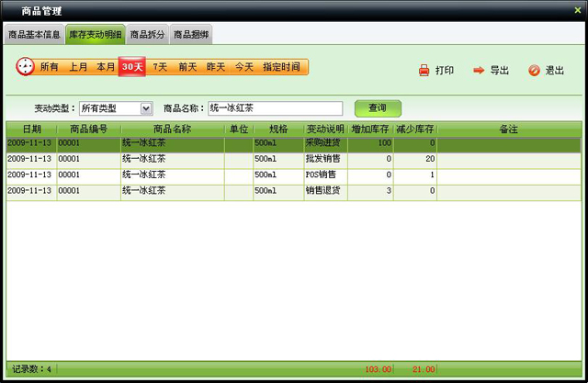Click the clock icon in time filter bar
The image size is (588, 383).
coord(25,67)
